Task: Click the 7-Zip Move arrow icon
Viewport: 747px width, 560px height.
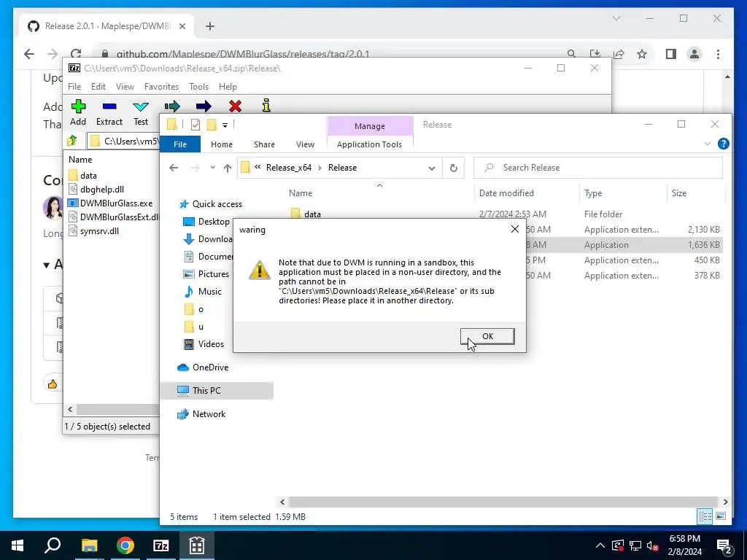Action: point(204,106)
